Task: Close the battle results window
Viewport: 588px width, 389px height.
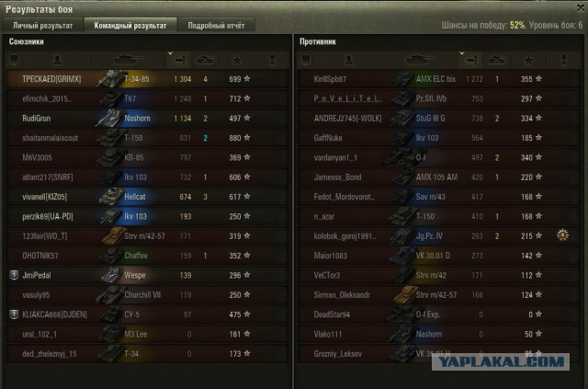Action: point(581,7)
